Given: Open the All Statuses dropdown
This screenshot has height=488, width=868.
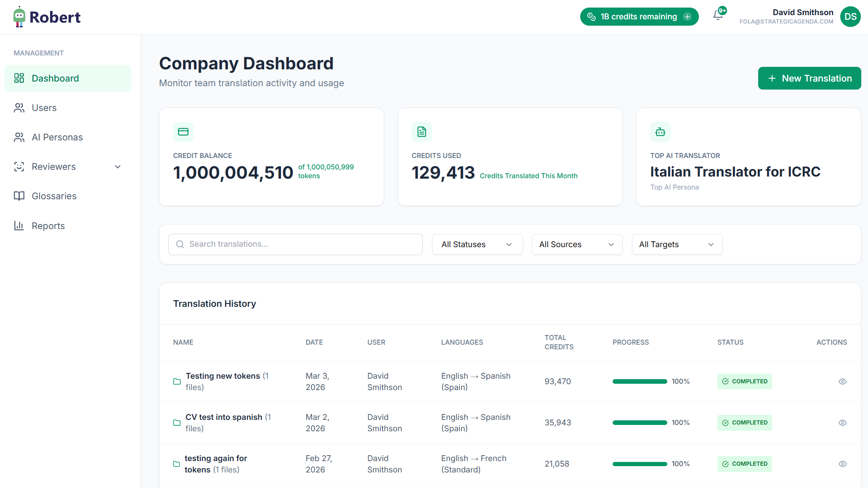Looking at the screenshot, I should click(x=477, y=244).
